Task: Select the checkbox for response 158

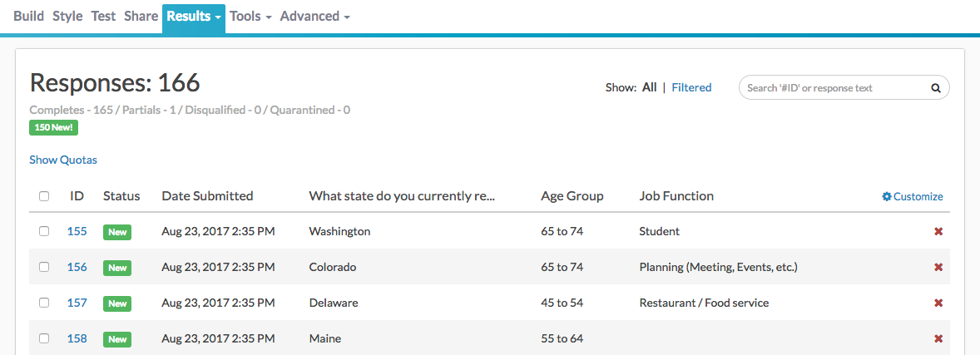Action: (44, 338)
